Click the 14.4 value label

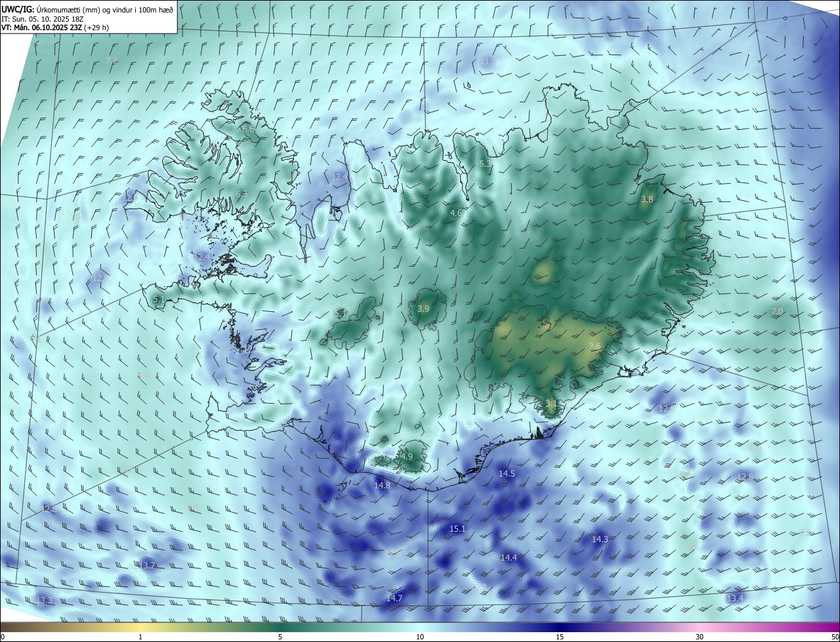tap(509, 557)
